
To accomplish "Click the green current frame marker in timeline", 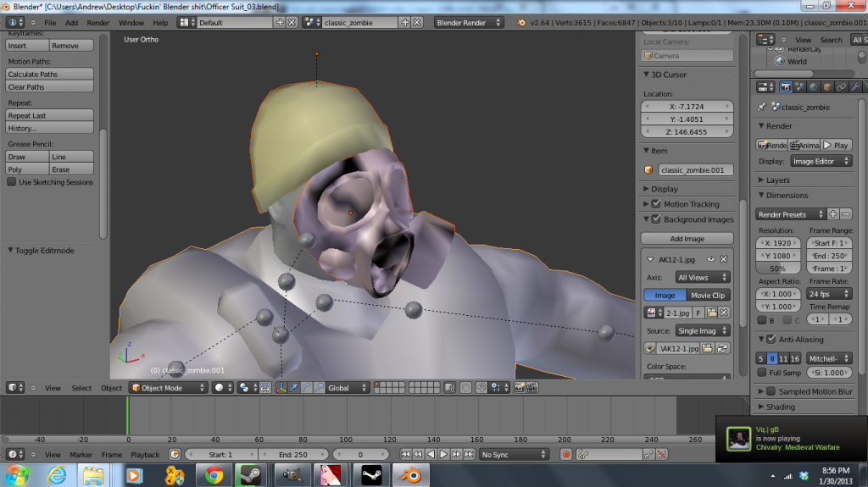I will coord(127,416).
